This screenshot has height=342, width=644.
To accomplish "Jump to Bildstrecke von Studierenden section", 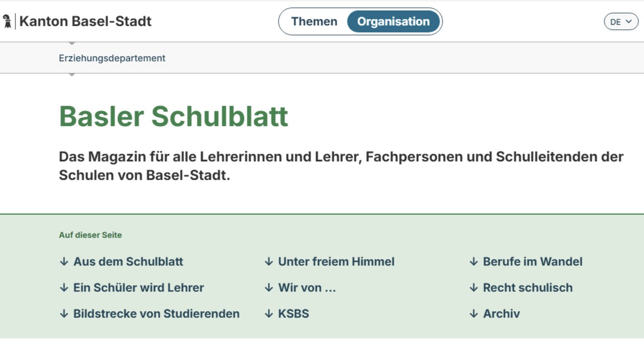I will 156,314.
